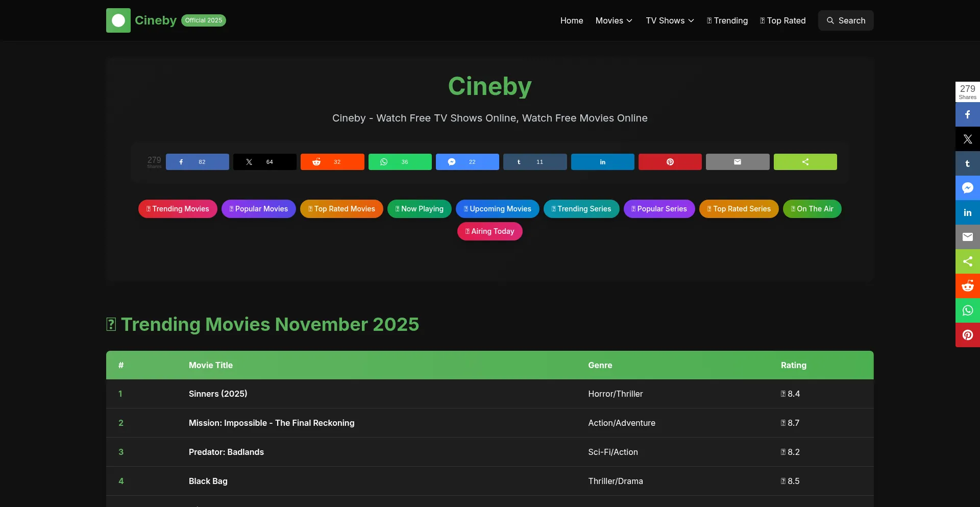Viewport: 980px width, 507px height.
Task: Click the Movie Title column header
Action: coord(211,365)
